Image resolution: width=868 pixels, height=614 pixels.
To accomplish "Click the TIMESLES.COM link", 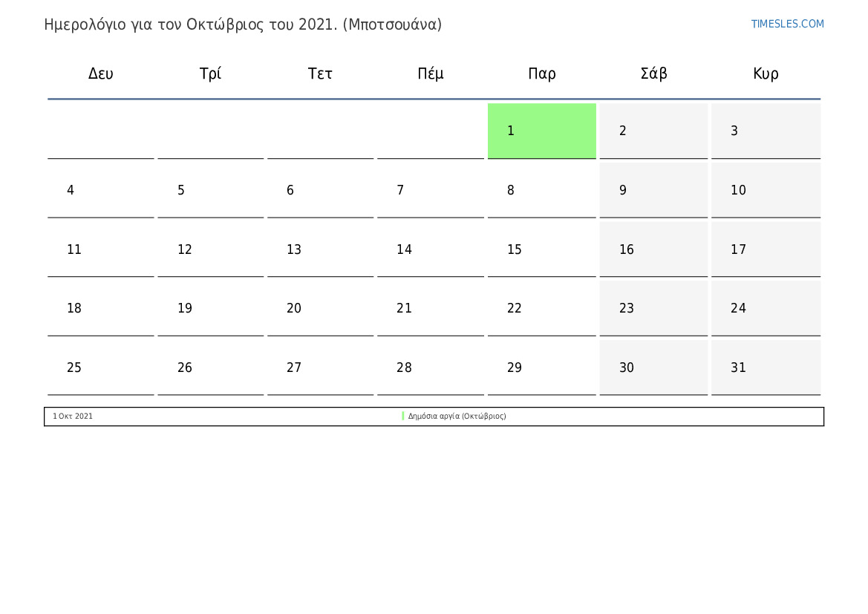I will 787,24.
